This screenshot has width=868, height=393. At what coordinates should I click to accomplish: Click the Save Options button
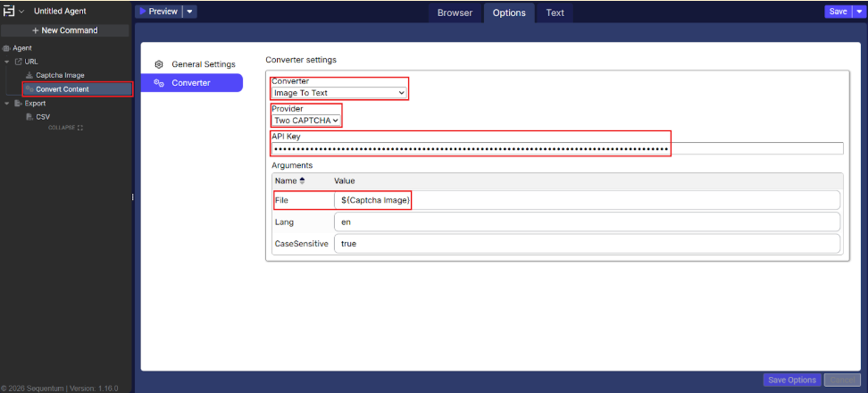(x=791, y=380)
